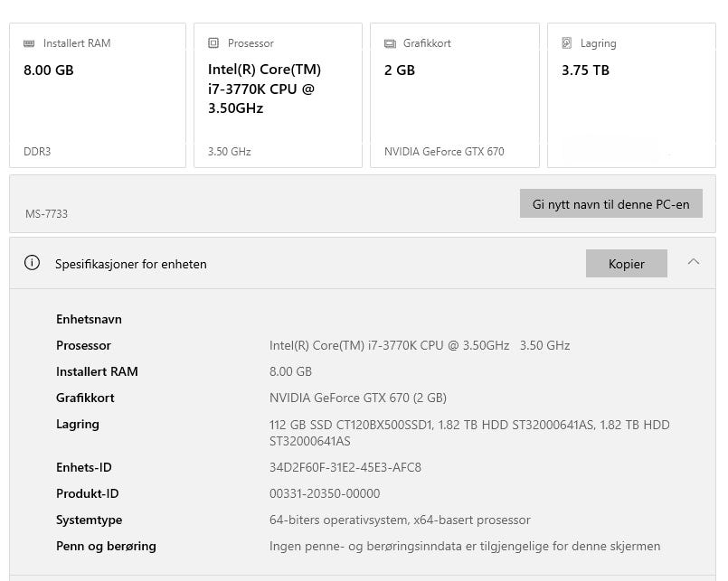Click the graphics card icon
728x581 pixels.
(390, 43)
